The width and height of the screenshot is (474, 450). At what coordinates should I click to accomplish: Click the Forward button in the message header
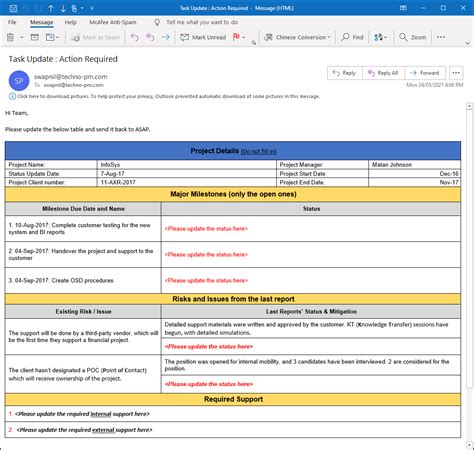(425, 73)
